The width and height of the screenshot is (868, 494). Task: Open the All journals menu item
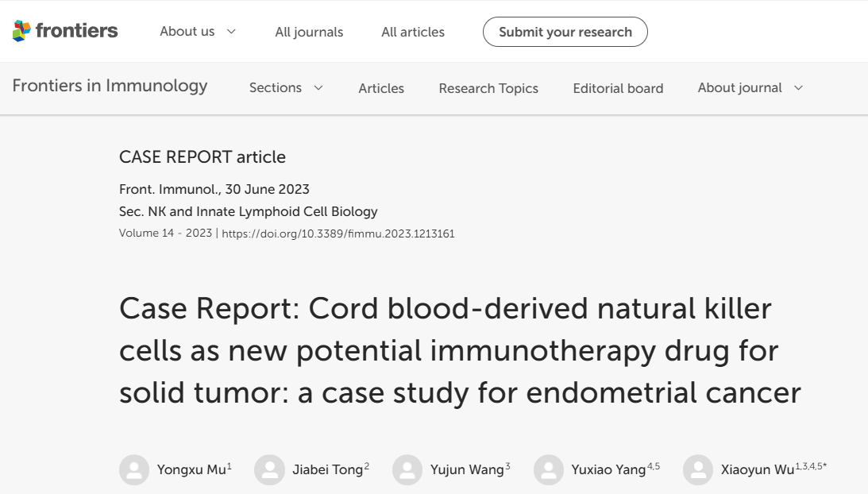pyautogui.click(x=309, y=32)
